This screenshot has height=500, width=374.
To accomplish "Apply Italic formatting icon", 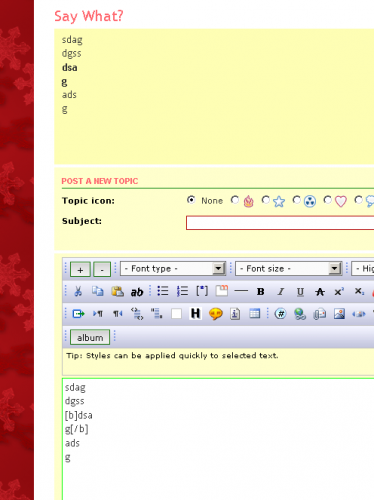I will point(281,292).
